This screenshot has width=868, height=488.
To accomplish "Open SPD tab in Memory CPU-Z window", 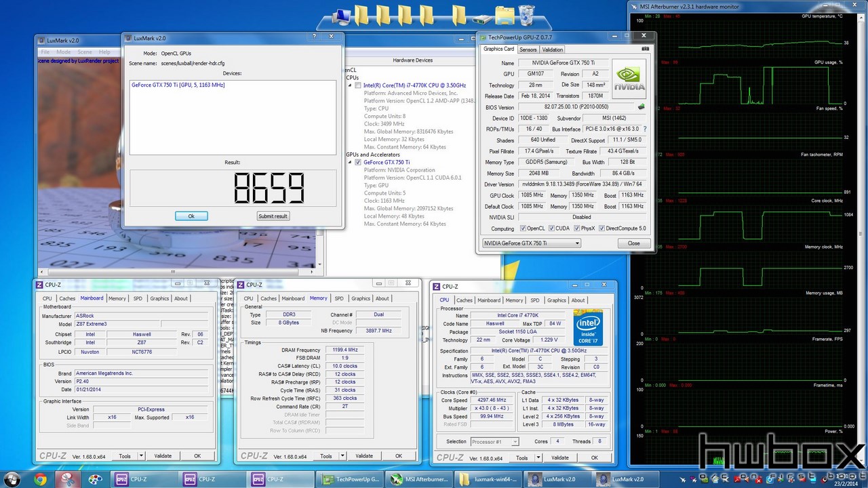I will (339, 298).
